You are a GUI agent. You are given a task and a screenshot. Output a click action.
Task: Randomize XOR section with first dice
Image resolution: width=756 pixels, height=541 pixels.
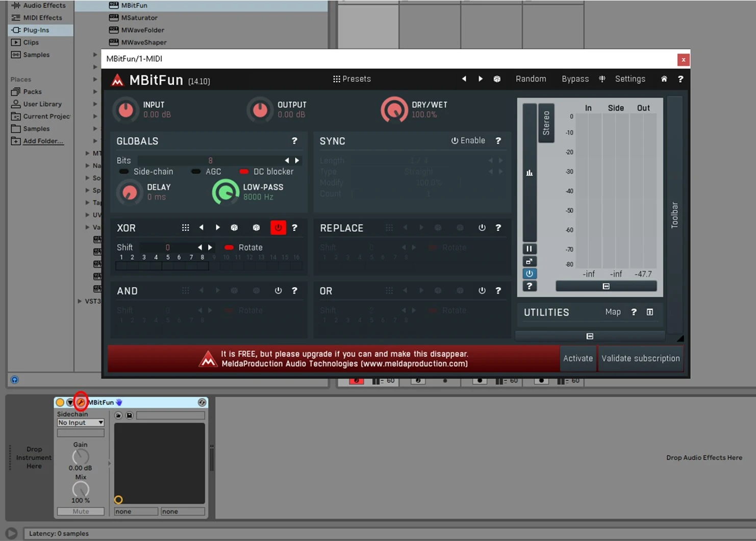point(234,228)
